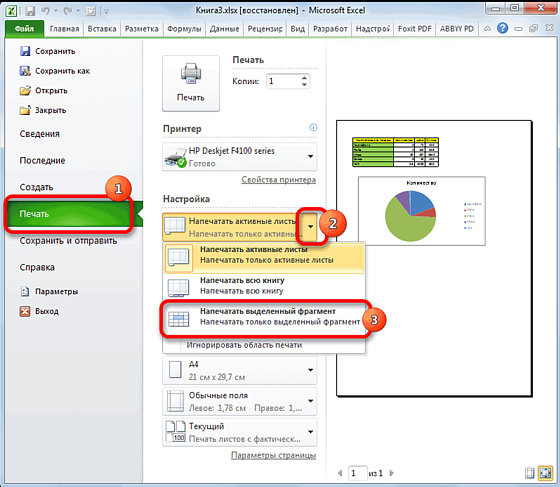Open the Файл tab
The image size is (560, 487).
(25, 29)
